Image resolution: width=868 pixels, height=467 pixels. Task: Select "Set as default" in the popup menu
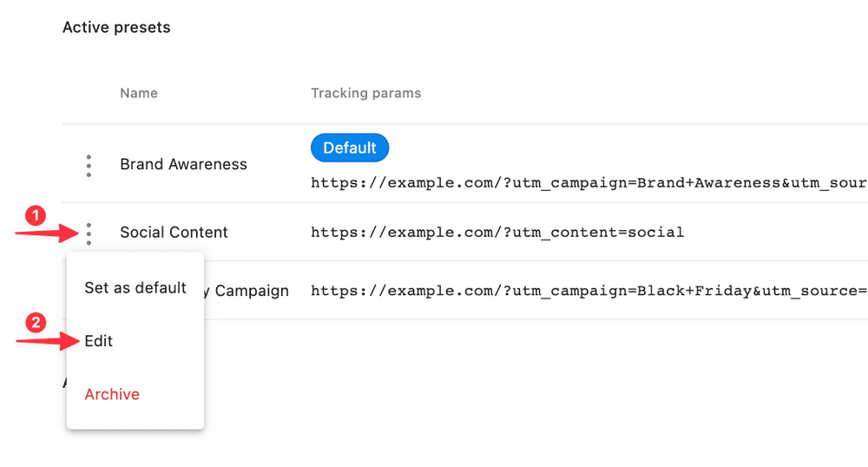[x=135, y=288]
